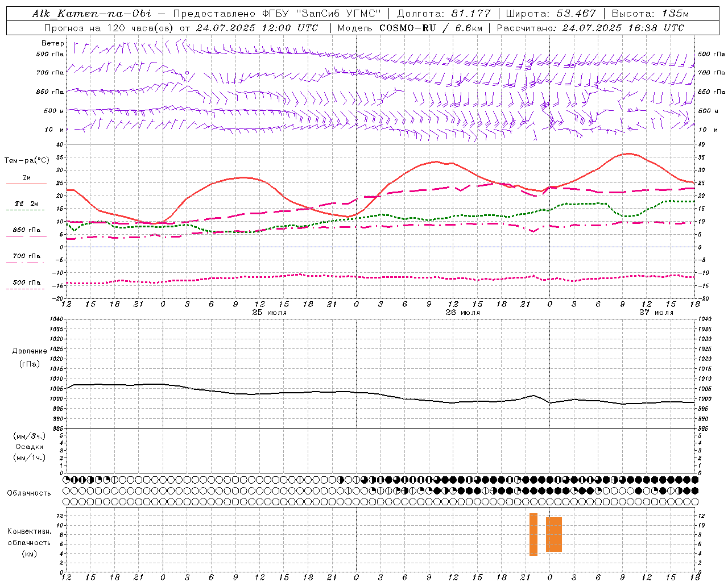Click the right 700 гПа wind level label
Image resolution: width=728 pixels, height=582 pixels.
[712, 73]
